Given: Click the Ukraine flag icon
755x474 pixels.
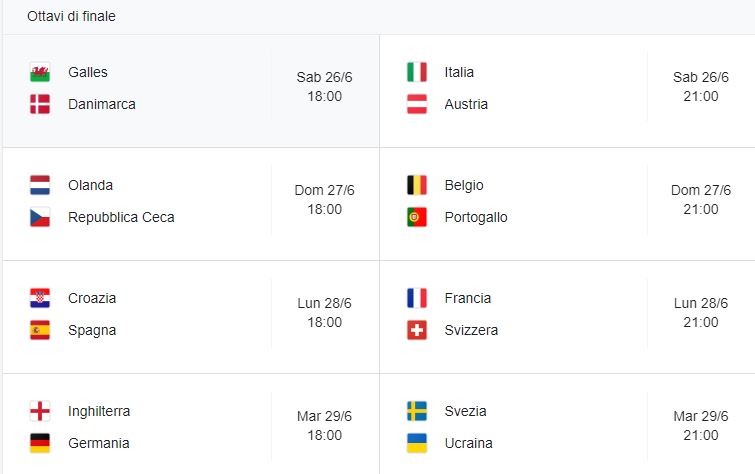Looking at the screenshot, I should 417,443.
